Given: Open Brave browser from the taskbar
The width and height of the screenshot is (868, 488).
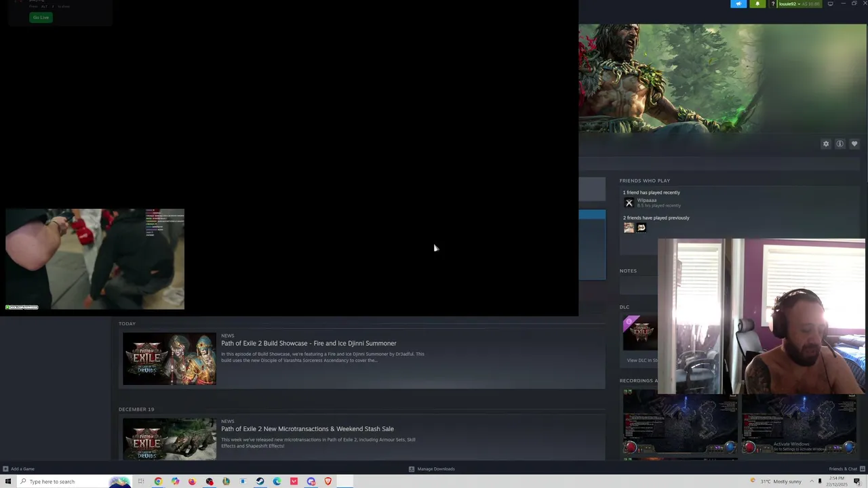Looking at the screenshot, I should 328,481.
